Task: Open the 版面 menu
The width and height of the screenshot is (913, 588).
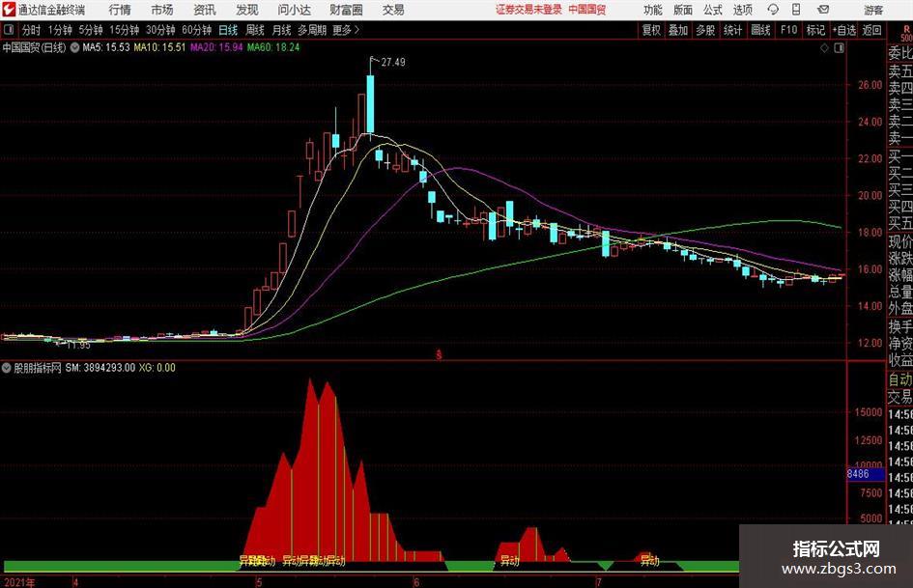Action: tap(683, 10)
